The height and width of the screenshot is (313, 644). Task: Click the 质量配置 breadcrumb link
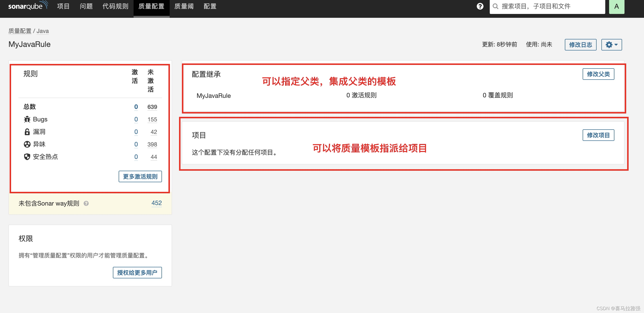20,31
